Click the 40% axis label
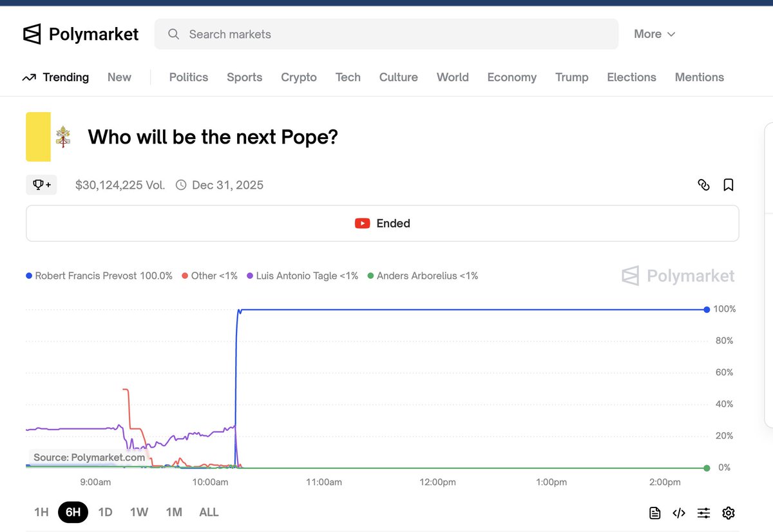Screen dimensions: 773x532 tap(724, 404)
